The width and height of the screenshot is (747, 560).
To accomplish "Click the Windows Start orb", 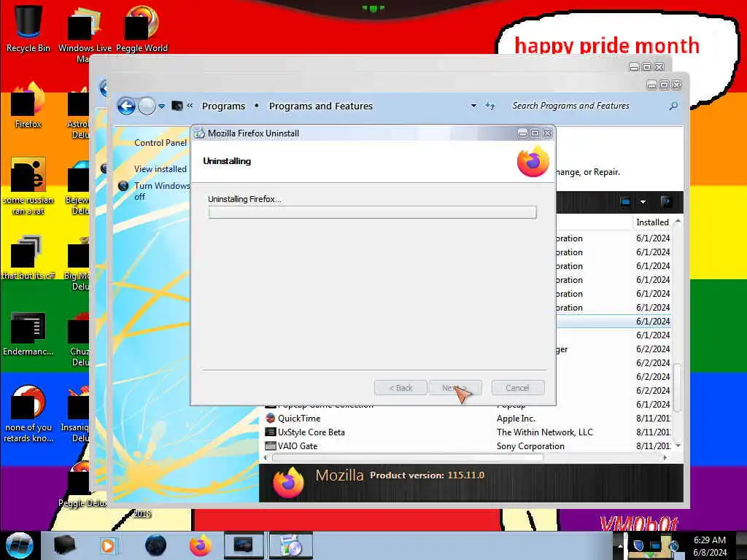I will (20, 545).
